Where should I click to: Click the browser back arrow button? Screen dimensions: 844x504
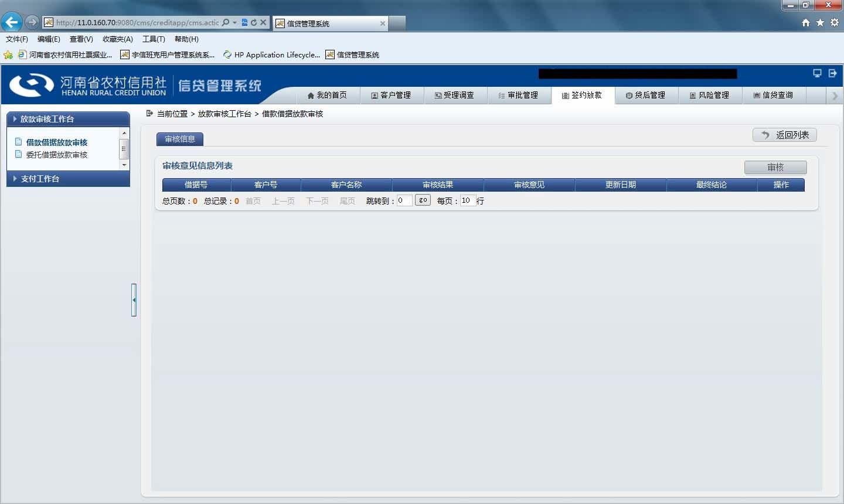(11, 22)
